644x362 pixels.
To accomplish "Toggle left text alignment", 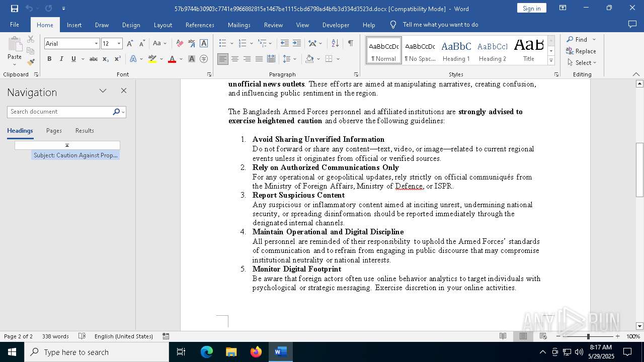I will point(223,59).
